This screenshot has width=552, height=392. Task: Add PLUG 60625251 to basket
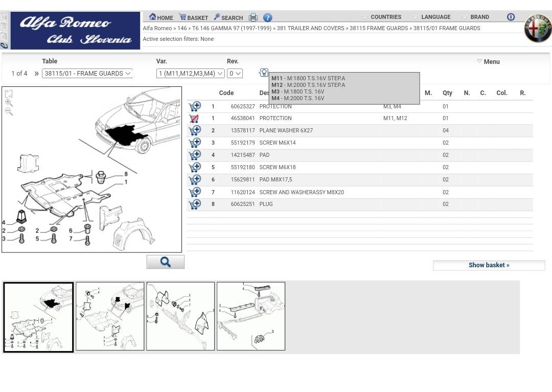[195, 204]
